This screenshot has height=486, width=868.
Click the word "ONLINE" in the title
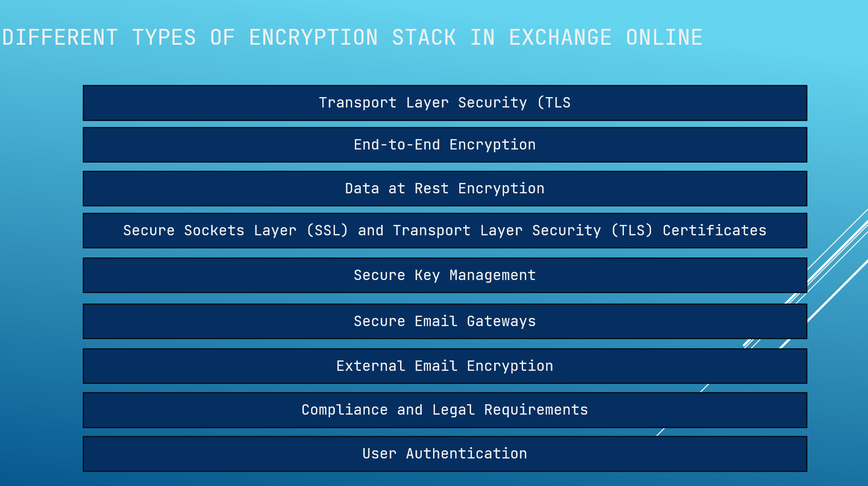click(664, 37)
